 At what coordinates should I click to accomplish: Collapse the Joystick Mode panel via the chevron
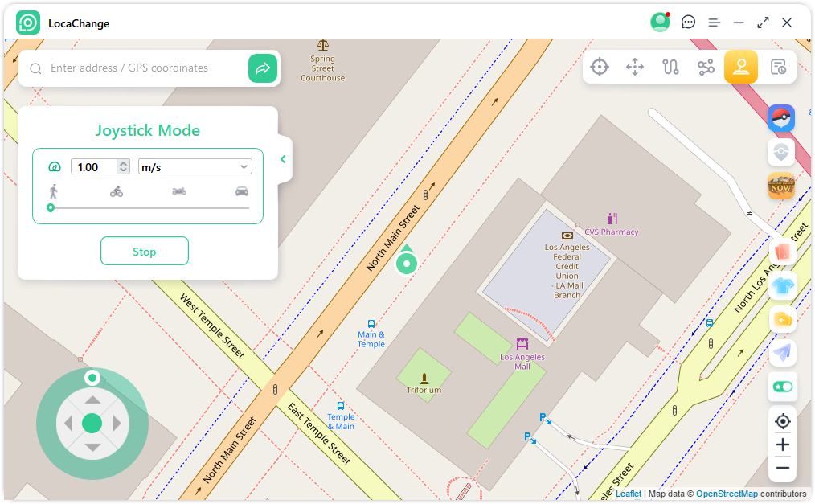pyautogui.click(x=282, y=159)
